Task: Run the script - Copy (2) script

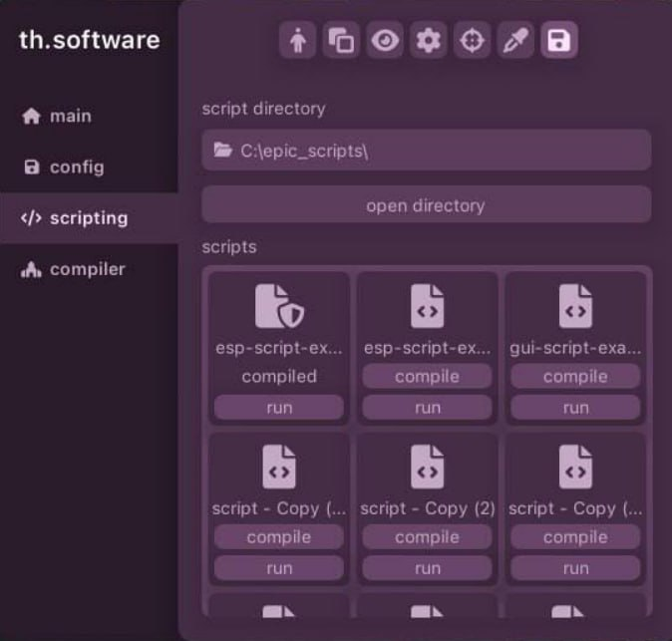Action: [x=427, y=568]
